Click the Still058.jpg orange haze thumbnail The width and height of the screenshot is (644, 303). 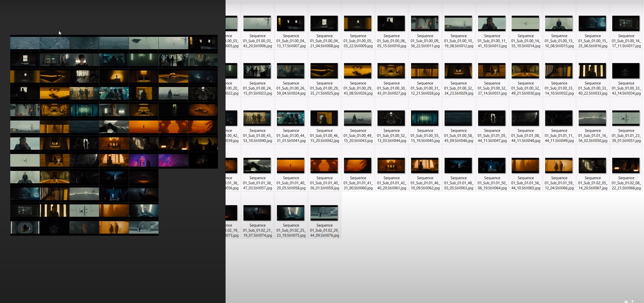(x=291, y=166)
